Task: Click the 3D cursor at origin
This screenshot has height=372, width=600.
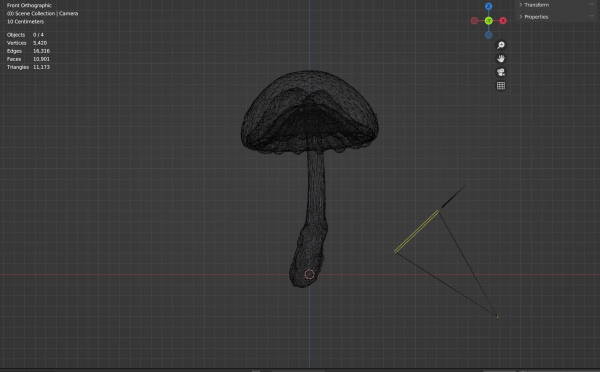Action: (x=310, y=274)
